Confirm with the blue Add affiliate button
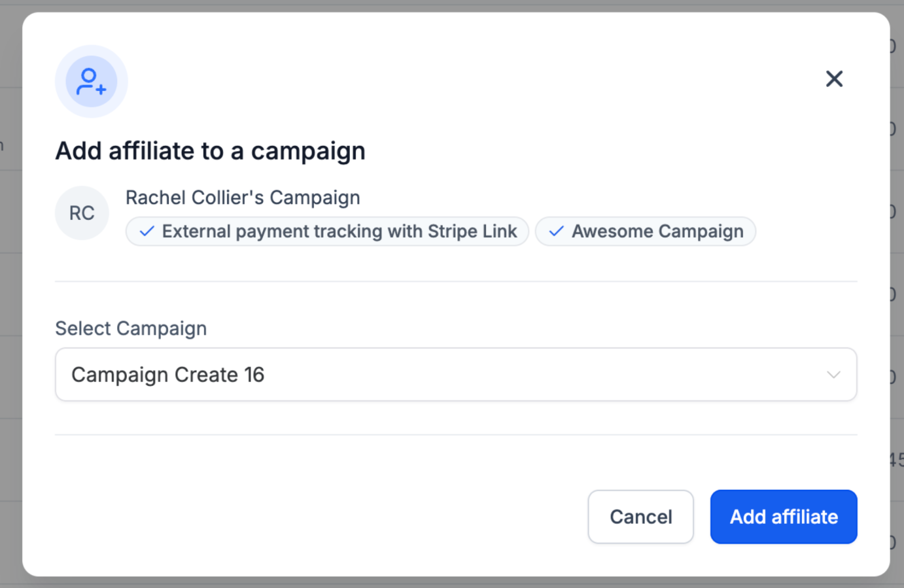The height and width of the screenshot is (588, 904). 783,517
